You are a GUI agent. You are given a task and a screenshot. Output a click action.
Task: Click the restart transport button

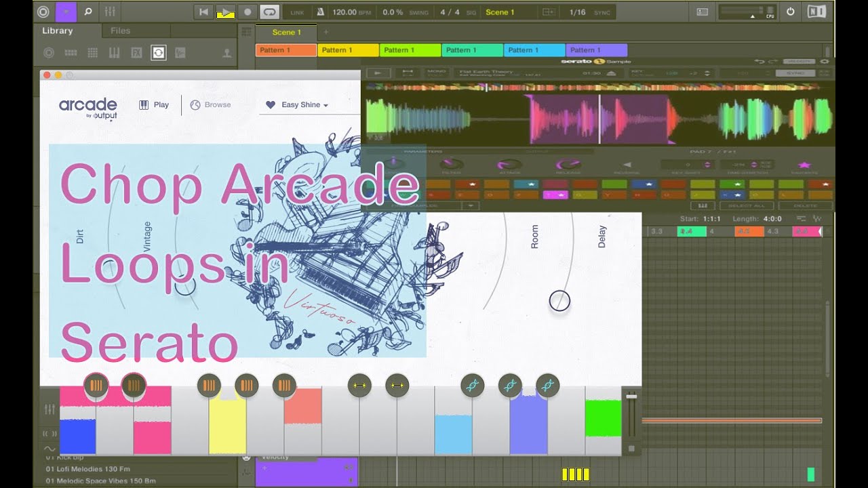pyautogui.click(x=203, y=12)
